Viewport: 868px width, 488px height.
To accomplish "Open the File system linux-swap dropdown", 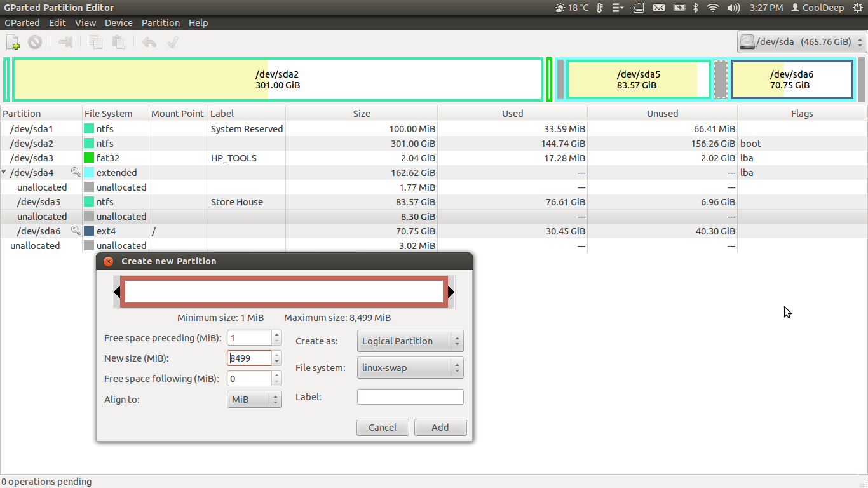I will tap(410, 368).
